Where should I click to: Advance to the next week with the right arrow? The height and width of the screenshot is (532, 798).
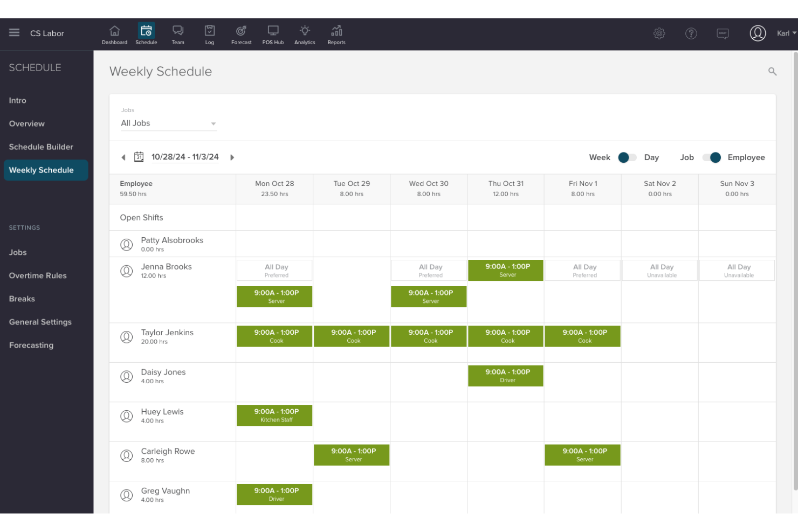point(232,157)
